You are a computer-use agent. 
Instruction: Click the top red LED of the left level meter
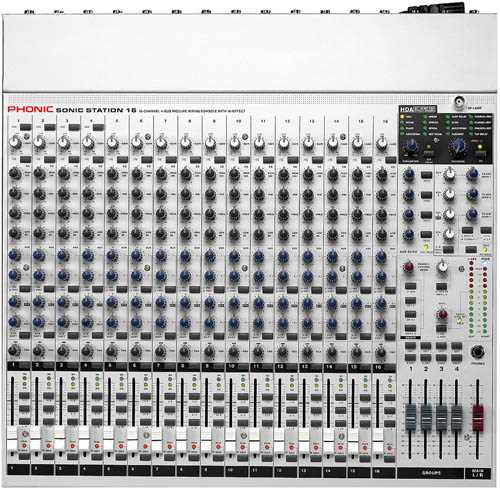472,263
